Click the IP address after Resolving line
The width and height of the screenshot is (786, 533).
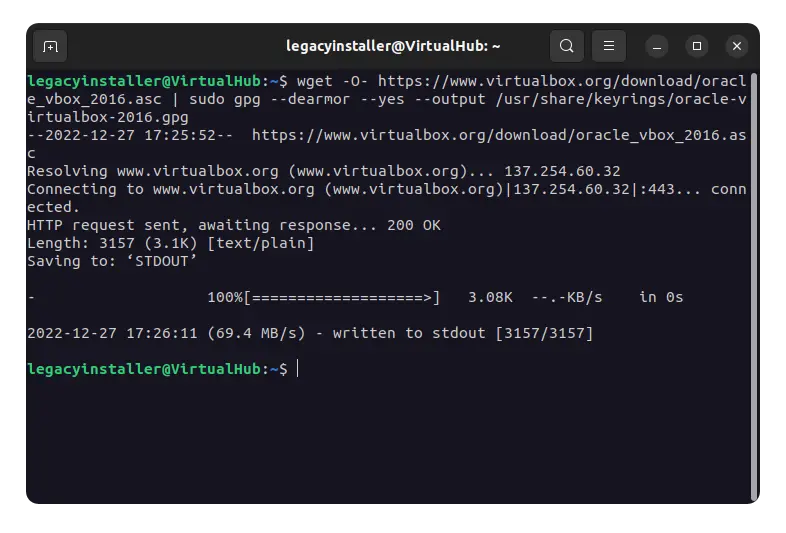point(562,171)
